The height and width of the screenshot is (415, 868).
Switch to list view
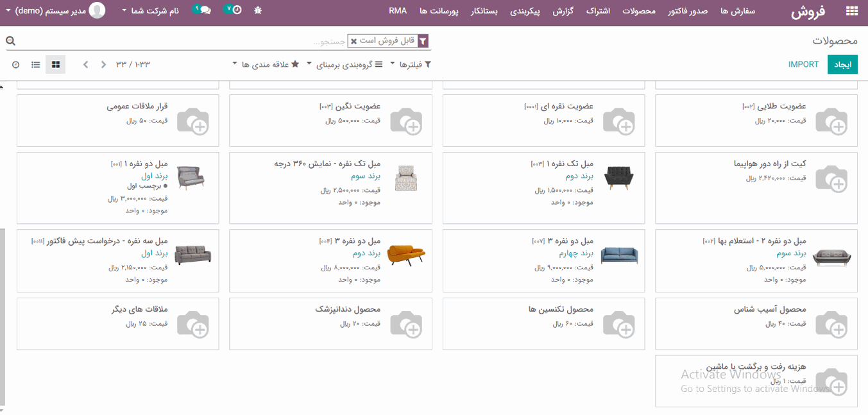37,64
